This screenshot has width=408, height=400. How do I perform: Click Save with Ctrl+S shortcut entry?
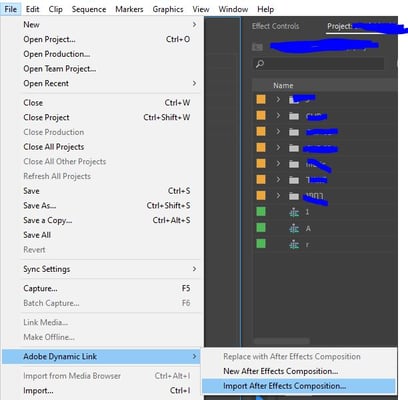101,191
